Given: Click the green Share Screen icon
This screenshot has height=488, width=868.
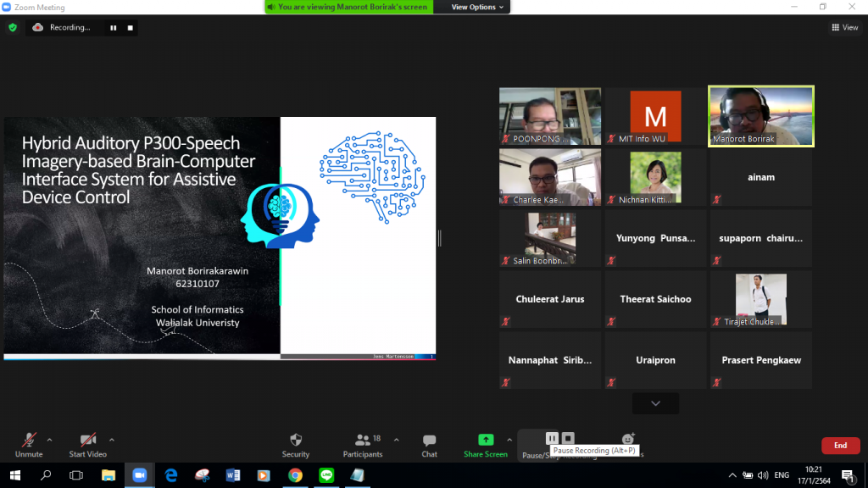Looking at the screenshot, I should pos(486,440).
